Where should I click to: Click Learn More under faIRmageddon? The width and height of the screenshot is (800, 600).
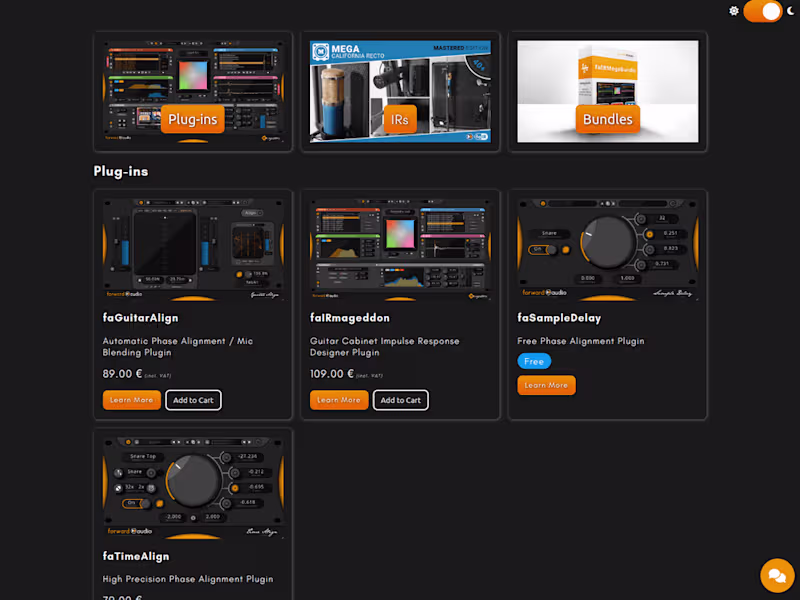pos(338,399)
